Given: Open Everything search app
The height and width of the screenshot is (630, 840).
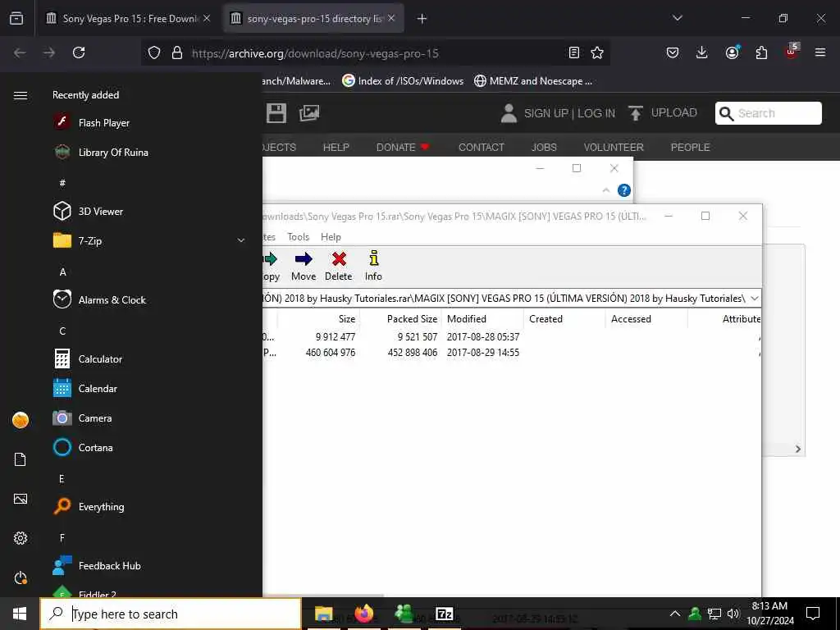Looking at the screenshot, I should 89,506.
